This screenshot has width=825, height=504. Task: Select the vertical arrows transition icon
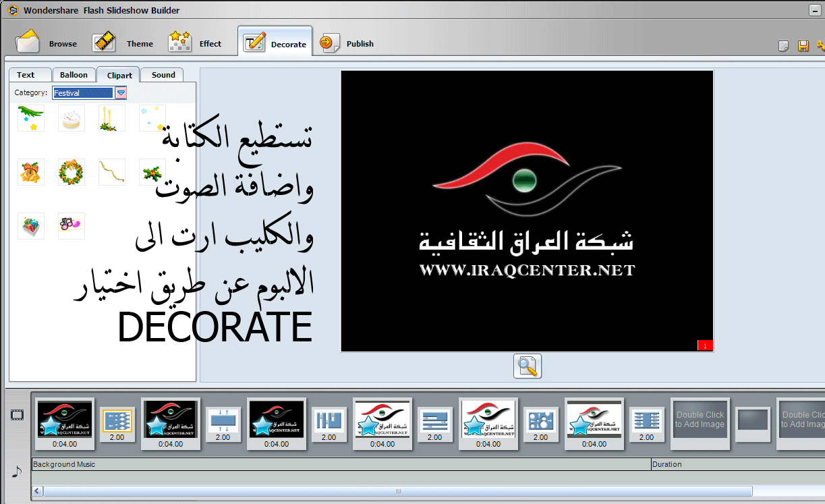click(223, 425)
